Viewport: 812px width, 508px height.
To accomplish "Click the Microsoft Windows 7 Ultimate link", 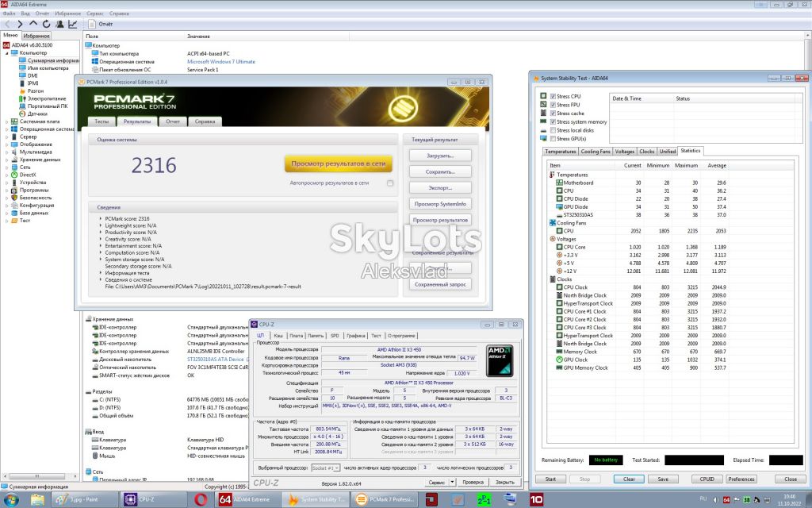I will (x=221, y=61).
